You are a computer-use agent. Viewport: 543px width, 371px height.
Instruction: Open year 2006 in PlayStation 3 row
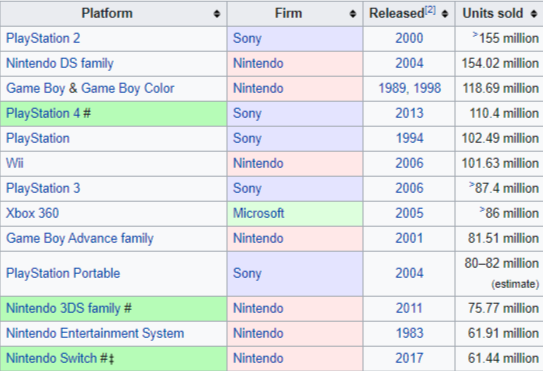[409, 188]
